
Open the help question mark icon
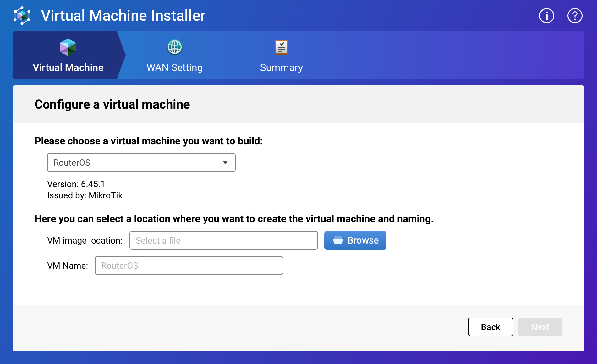pyautogui.click(x=575, y=16)
